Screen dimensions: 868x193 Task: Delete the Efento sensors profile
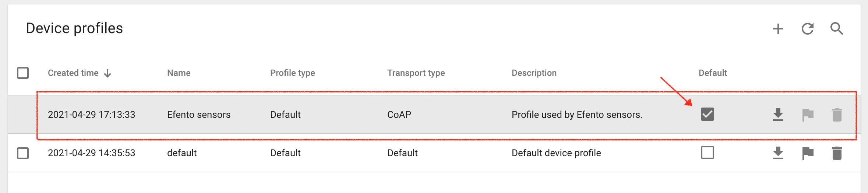[x=837, y=115]
